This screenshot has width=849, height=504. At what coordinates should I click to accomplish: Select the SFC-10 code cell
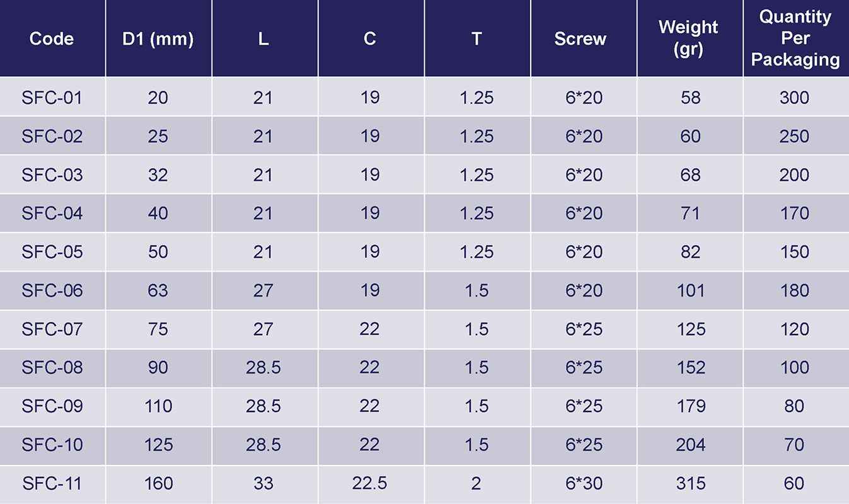(52, 445)
